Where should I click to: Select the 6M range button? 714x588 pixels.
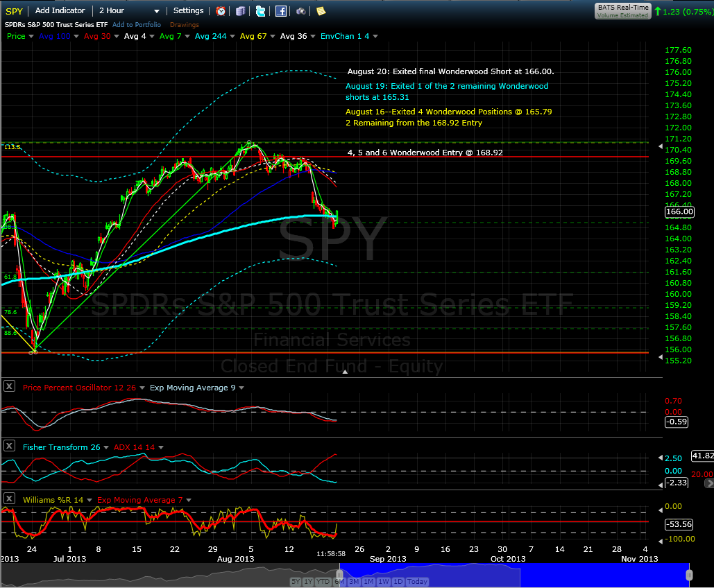click(339, 581)
